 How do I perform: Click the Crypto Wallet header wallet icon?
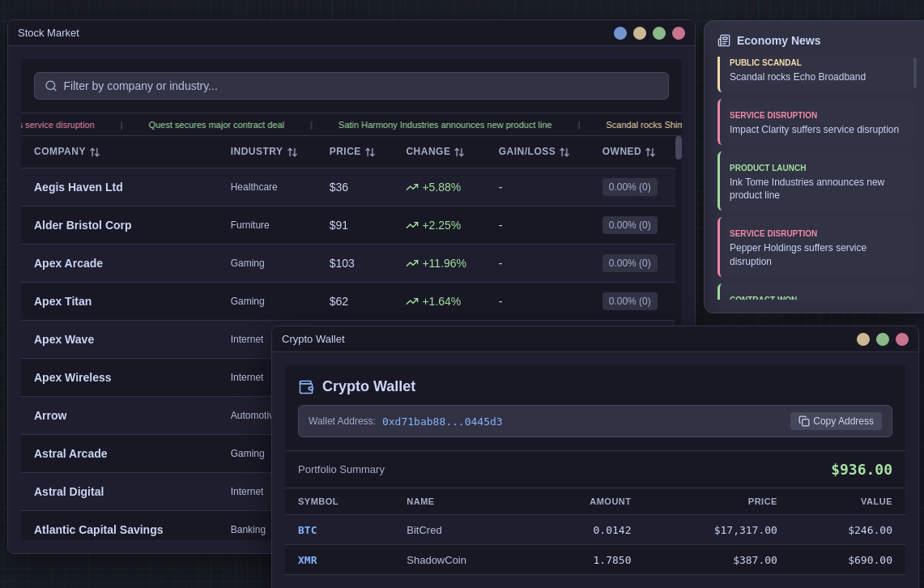(306, 386)
